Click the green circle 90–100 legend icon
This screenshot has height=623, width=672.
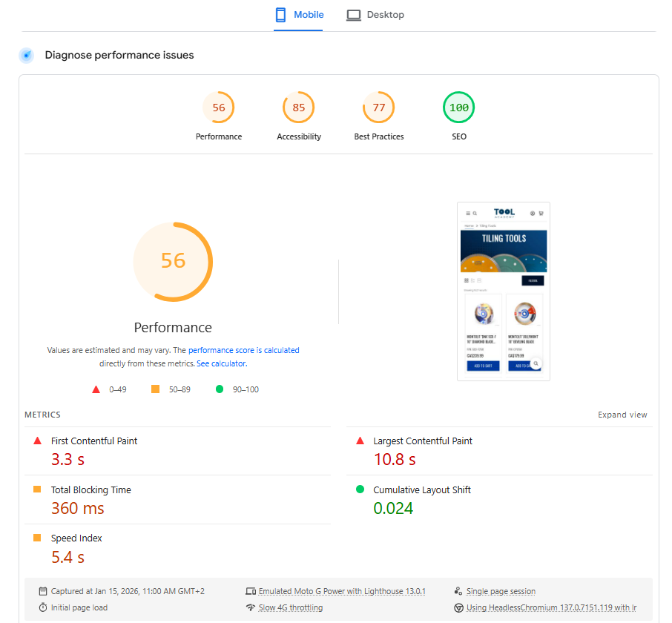(x=220, y=389)
